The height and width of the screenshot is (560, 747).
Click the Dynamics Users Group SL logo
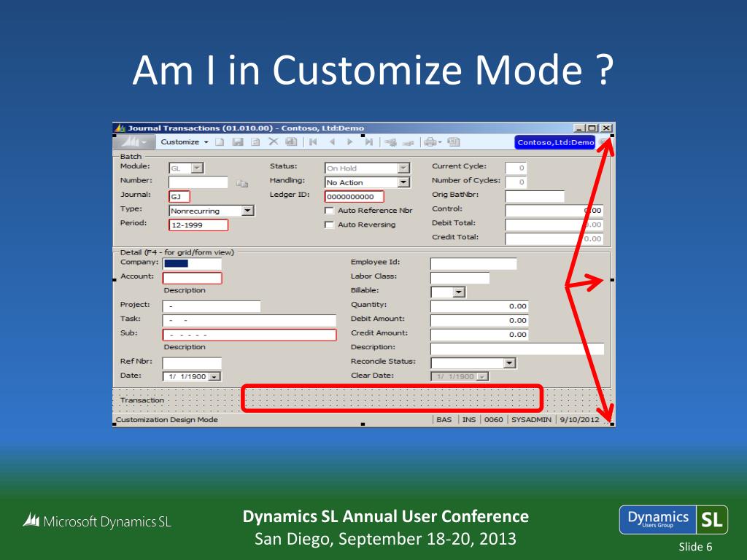673,519
